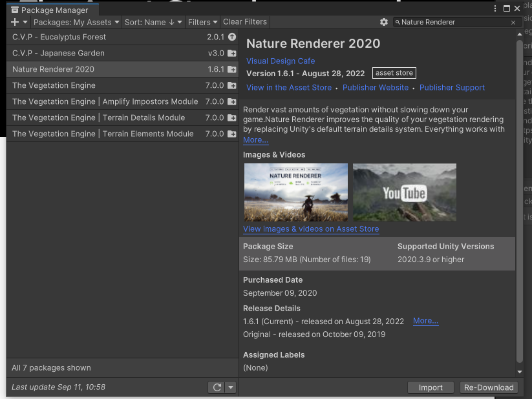
Task: Refresh the package list
Action: click(x=217, y=387)
